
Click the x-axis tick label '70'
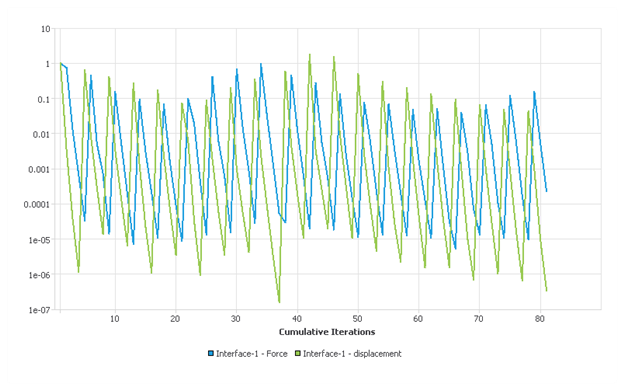click(x=479, y=319)
